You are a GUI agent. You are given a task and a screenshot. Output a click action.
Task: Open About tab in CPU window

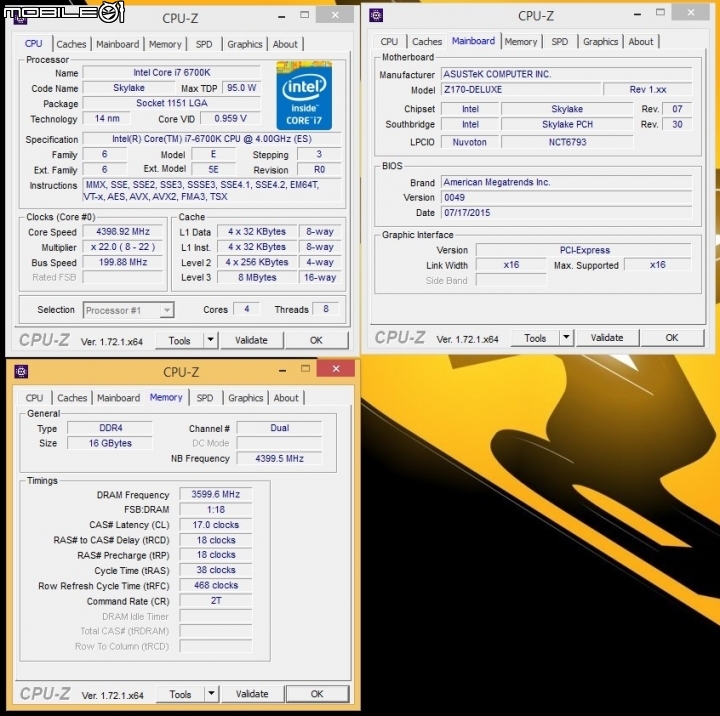[x=285, y=44]
